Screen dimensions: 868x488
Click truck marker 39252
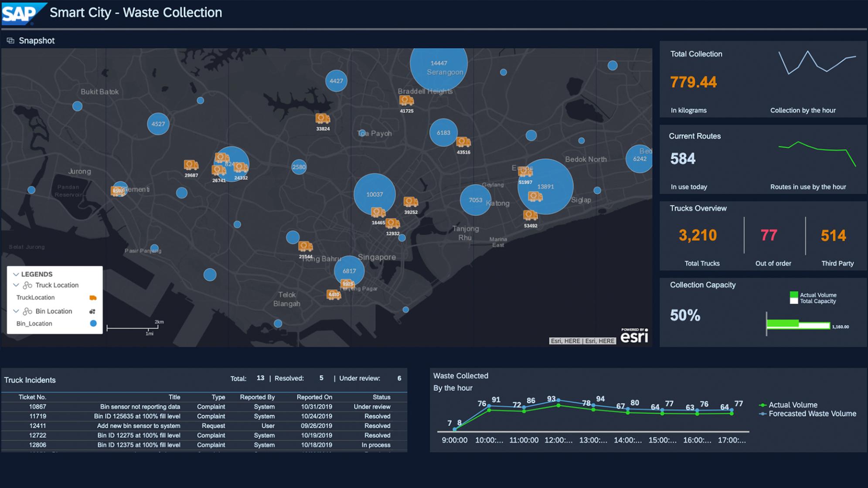411,202
